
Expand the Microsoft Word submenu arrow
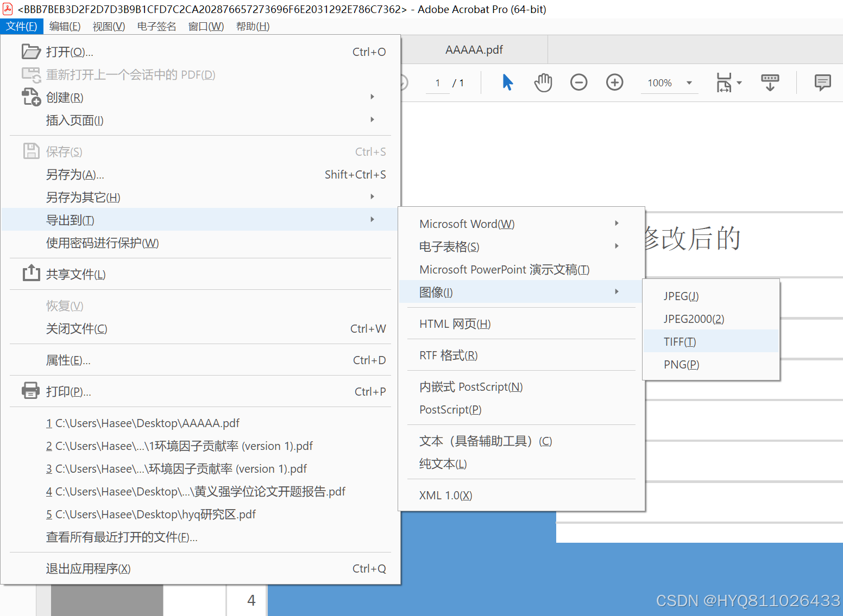(616, 223)
